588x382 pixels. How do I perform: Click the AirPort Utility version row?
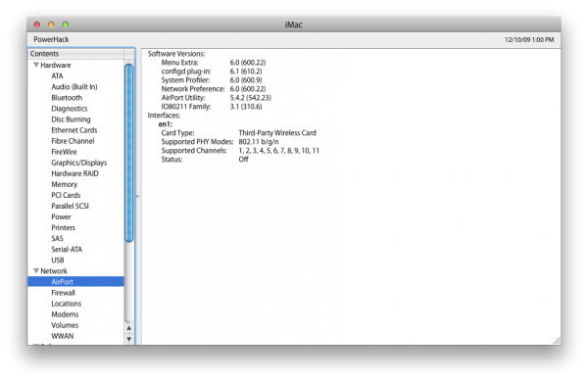coord(216,98)
